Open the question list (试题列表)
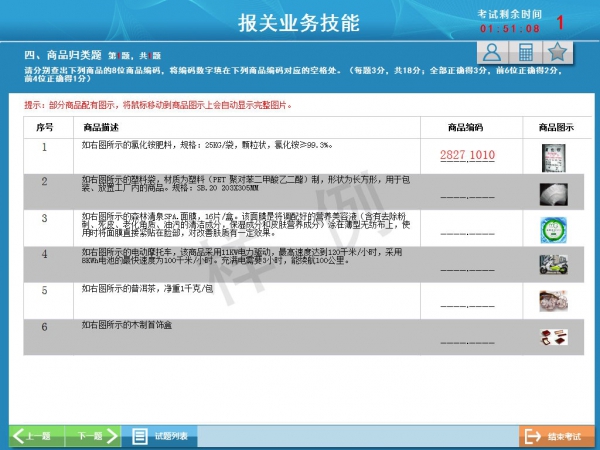 click(x=164, y=436)
